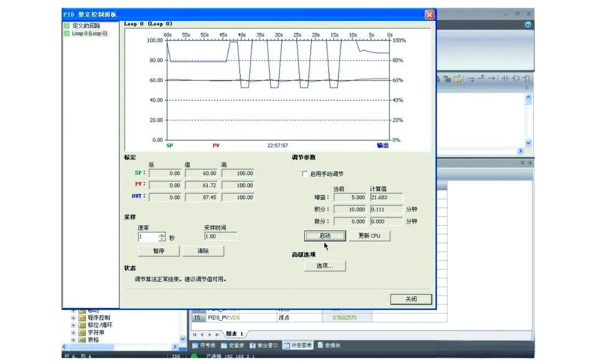Enable the 启用手动调节 checkbox
This screenshot has width=593, height=364.
point(305,174)
